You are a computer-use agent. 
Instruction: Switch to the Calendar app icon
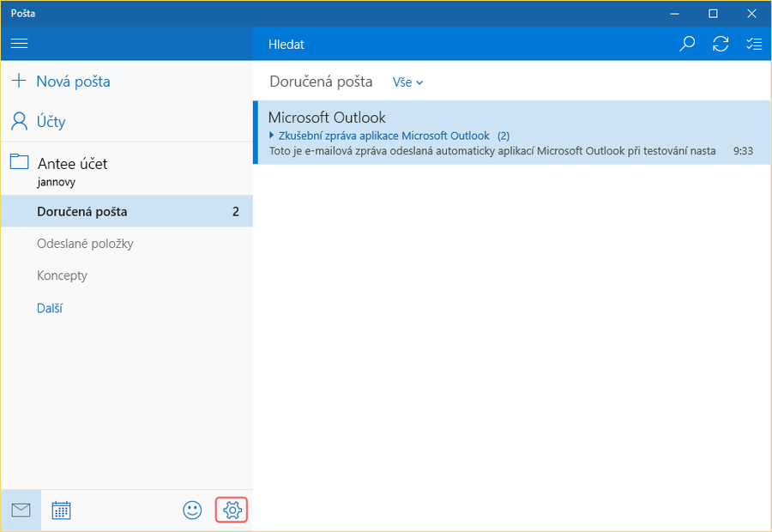coord(61,511)
